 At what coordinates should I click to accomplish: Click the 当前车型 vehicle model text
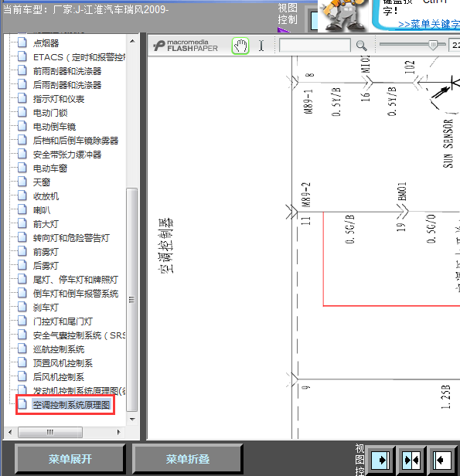[86, 10]
